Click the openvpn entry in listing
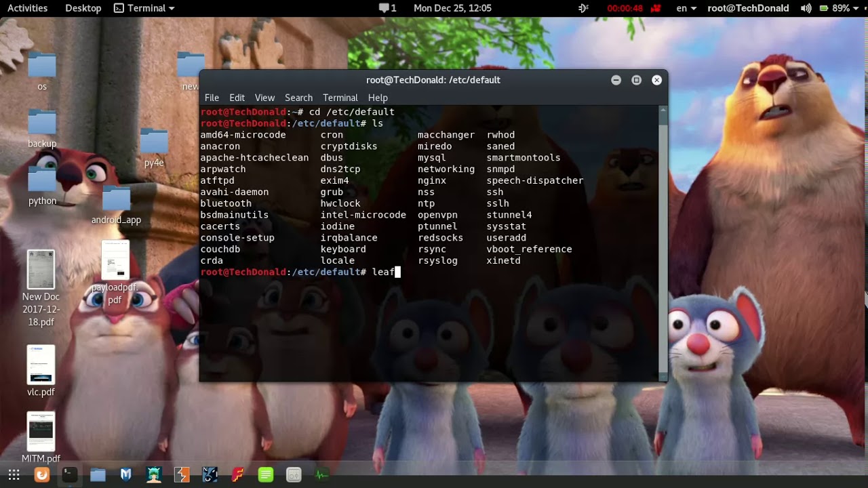Screen dimensions: 868x488 point(437,215)
